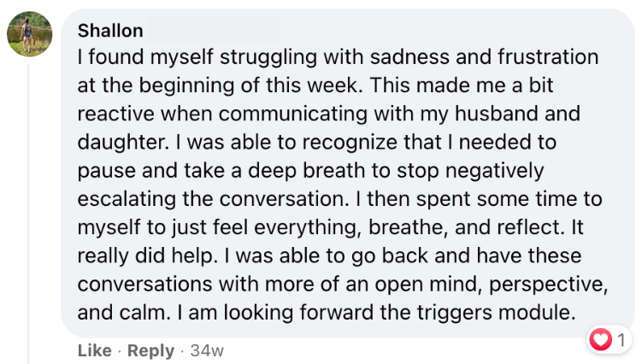This screenshot has width=642, height=364.
Task: Reply to Shallon's comment
Action: point(150,350)
